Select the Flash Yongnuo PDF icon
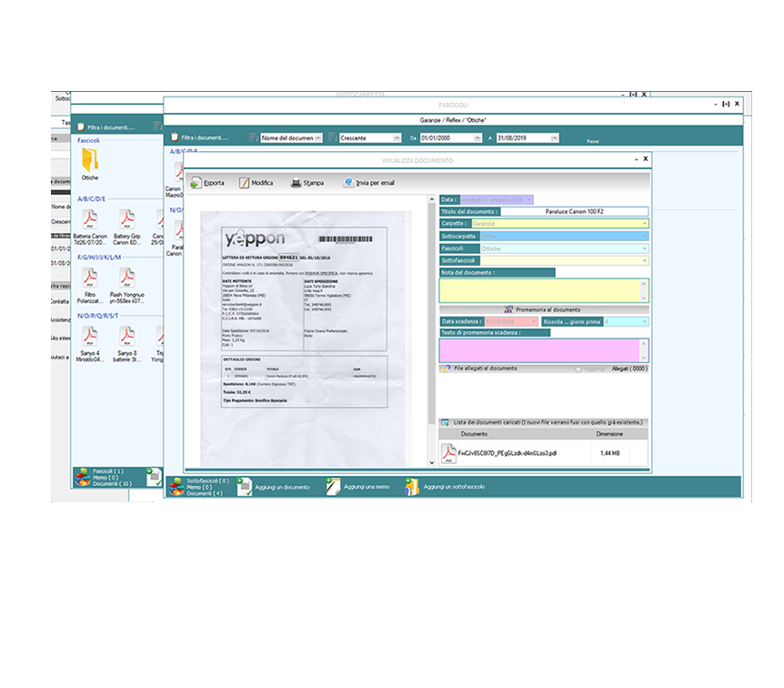Screen dimensions: 784x688 pos(126,278)
